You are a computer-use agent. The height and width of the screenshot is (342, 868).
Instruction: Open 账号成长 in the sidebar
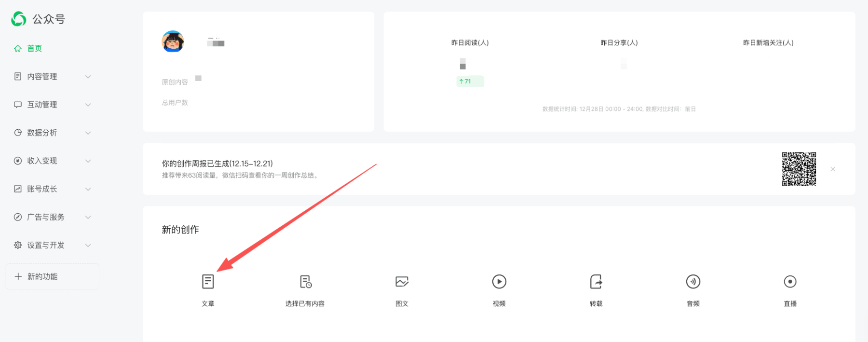point(42,189)
